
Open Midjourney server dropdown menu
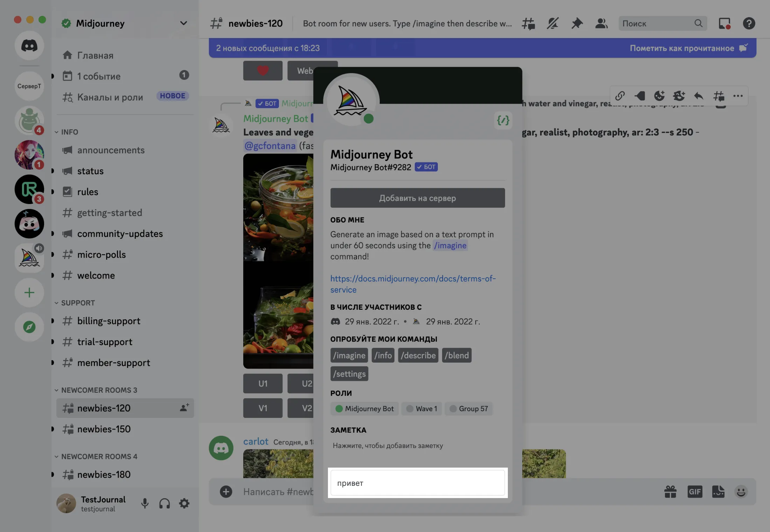pos(183,23)
